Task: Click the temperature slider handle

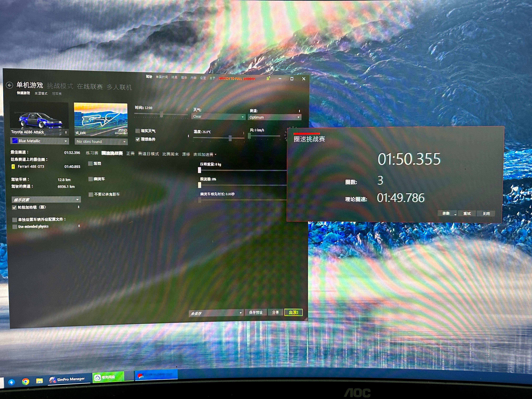Action: click(x=230, y=138)
